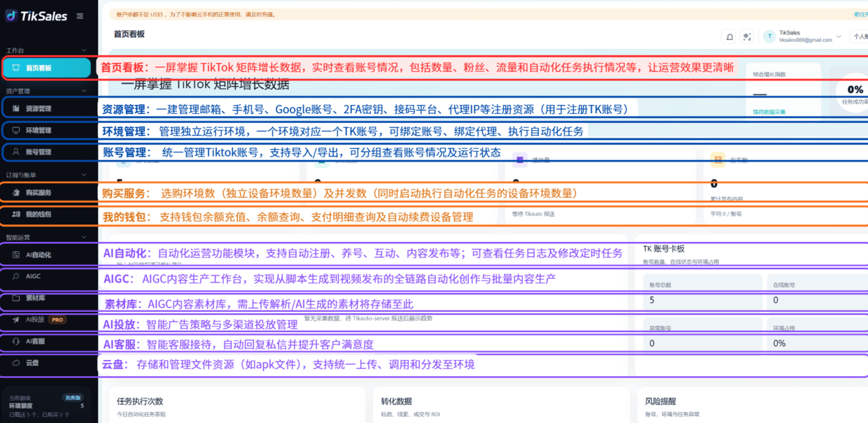Collapse the 工作台 sidebar section
The image size is (868, 423).
(84, 50)
